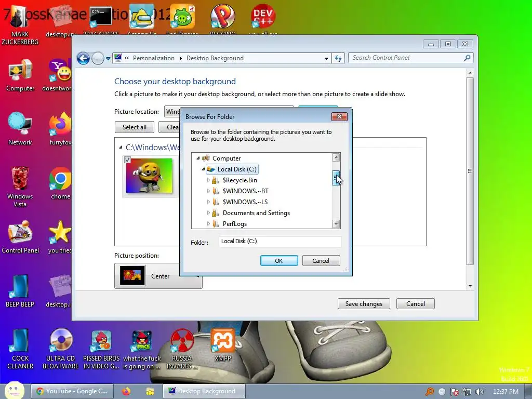The height and width of the screenshot is (399, 532).
Task: Uncheck the wallpaper thumbnail checkbox
Action: coord(128,159)
